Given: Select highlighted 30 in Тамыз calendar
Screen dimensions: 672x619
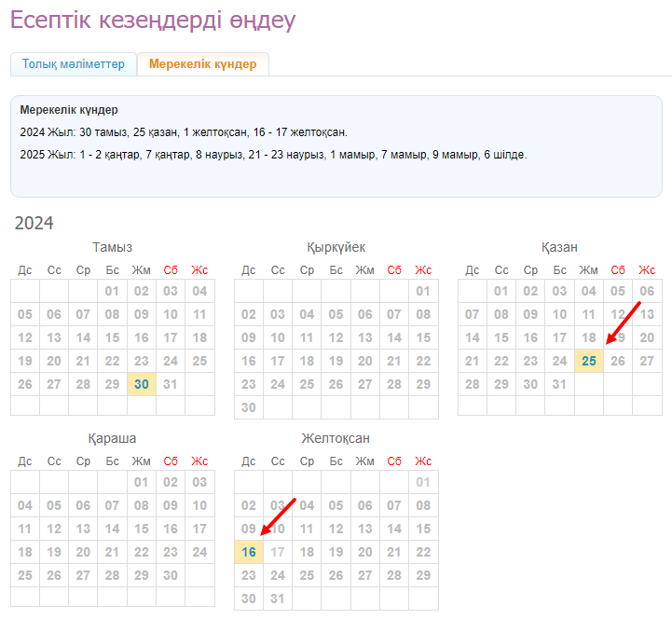Looking at the screenshot, I should pos(142,384).
